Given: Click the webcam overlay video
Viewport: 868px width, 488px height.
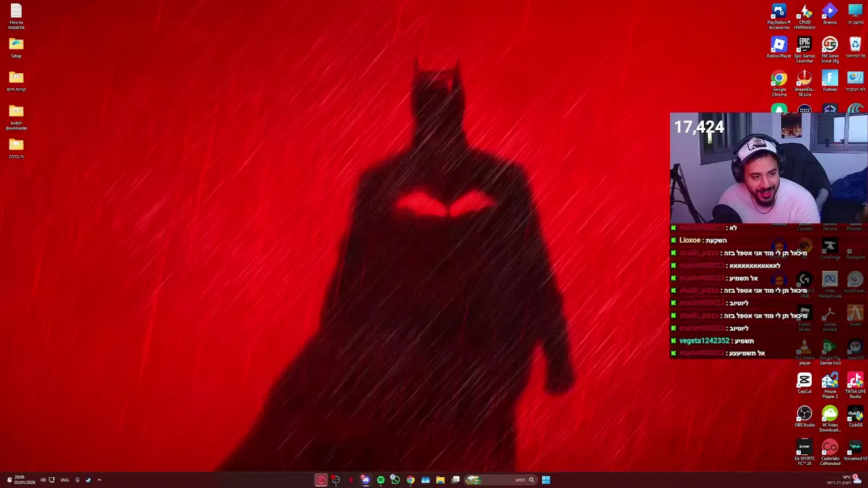Looking at the screenshot, I should pos(769,168).
